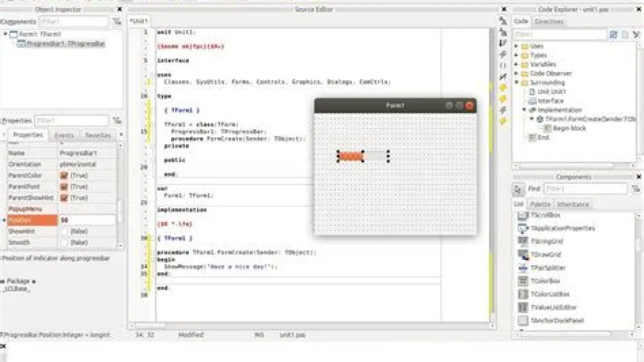Click the TPairSplitter component icon

(x=523, y=267)
